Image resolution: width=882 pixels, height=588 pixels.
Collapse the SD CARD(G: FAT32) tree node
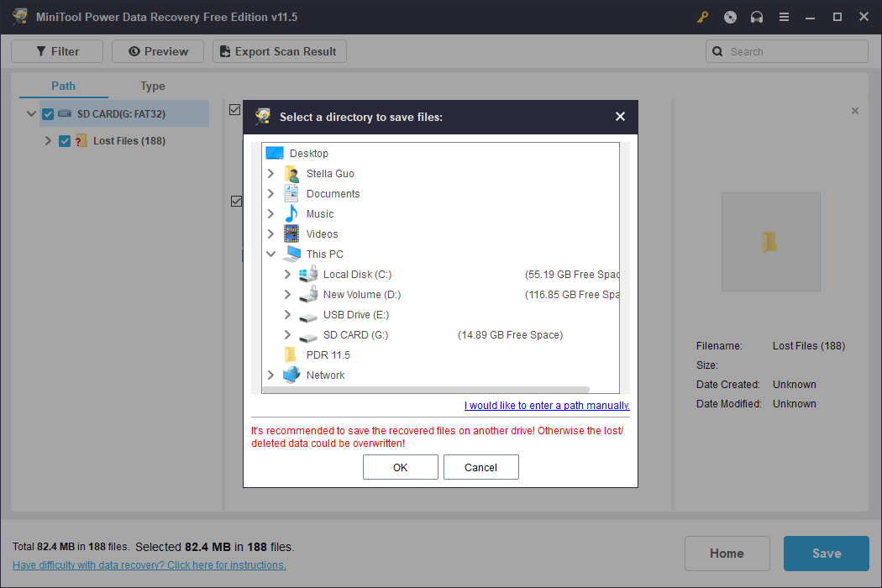[x=32, y=113]
